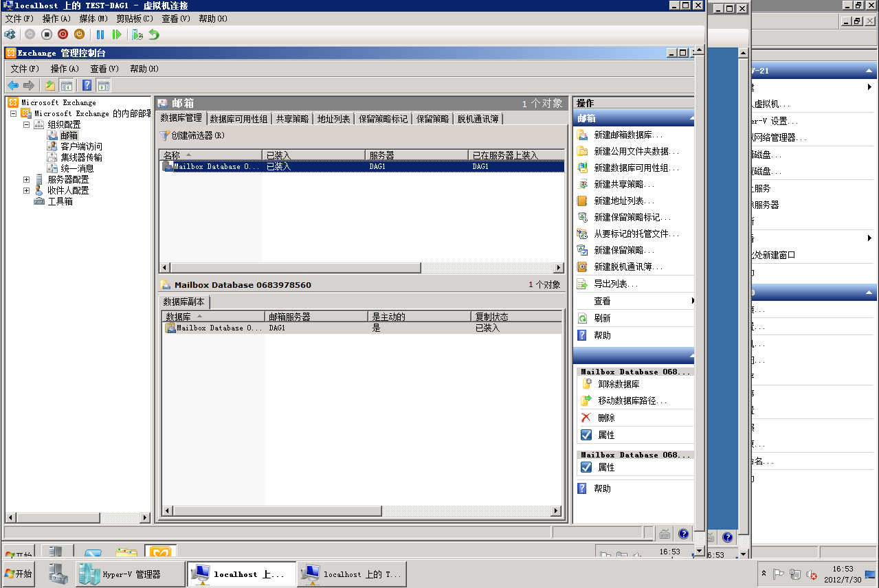Click 刷新 in actions pane
879x588 pixels.
click(x=602, y=319)
